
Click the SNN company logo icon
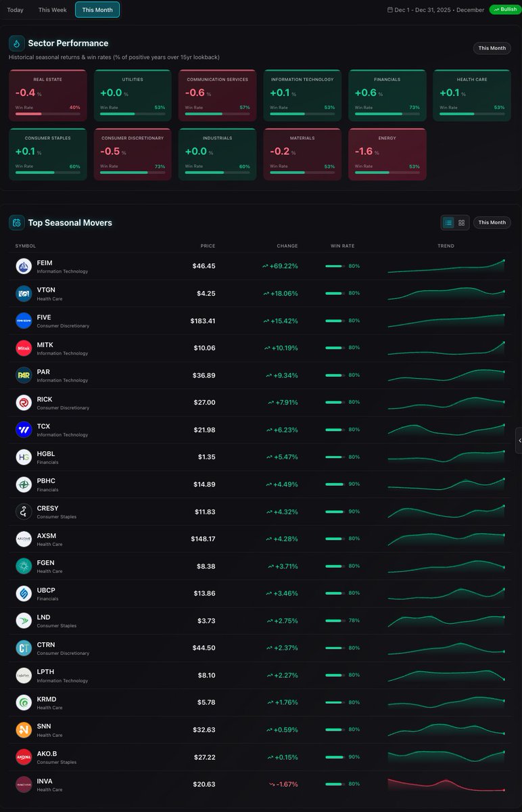[x=24, y=730]
